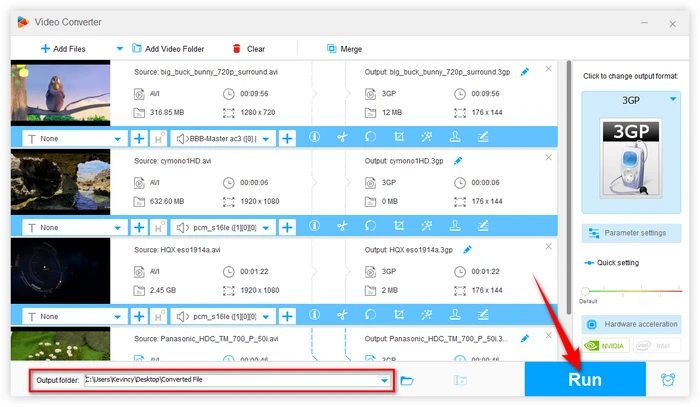The height and width of the screenshot is (407, 700).
Task: Expand the 3GP output format dropdown arrow
Action: 673,99
